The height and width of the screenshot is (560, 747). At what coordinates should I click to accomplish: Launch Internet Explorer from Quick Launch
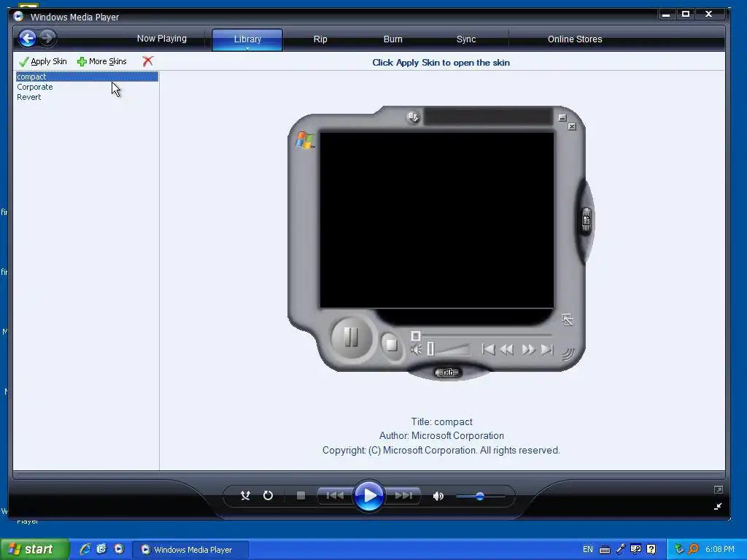pos(85,549)
